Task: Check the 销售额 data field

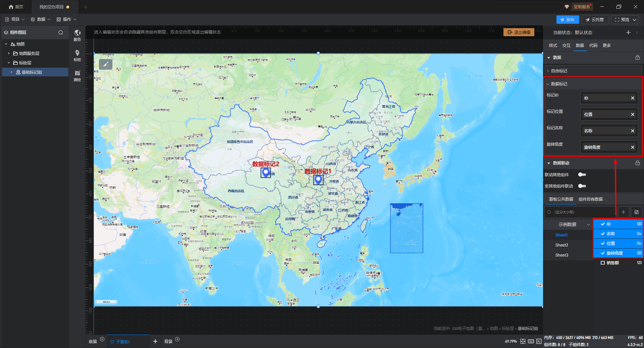Action: pyautogui.click(x=603, y=263)
